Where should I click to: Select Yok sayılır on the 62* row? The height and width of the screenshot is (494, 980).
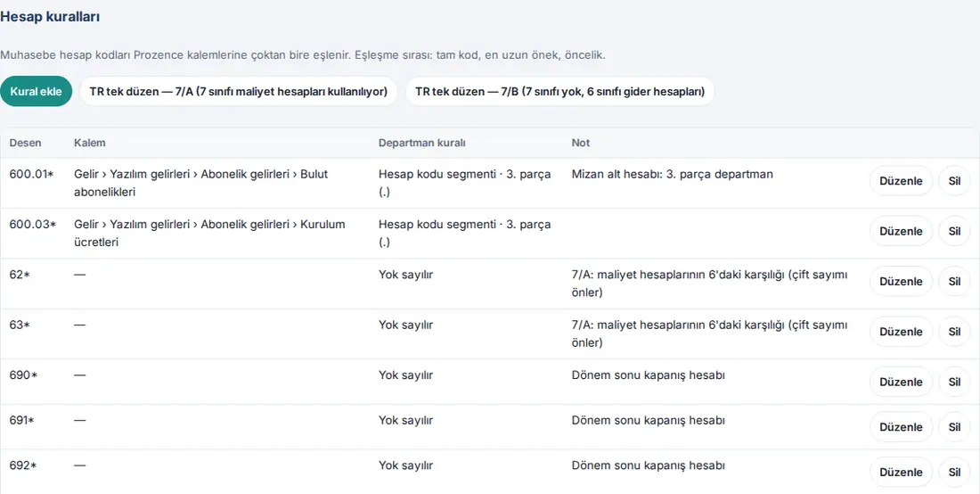point(405,275)
